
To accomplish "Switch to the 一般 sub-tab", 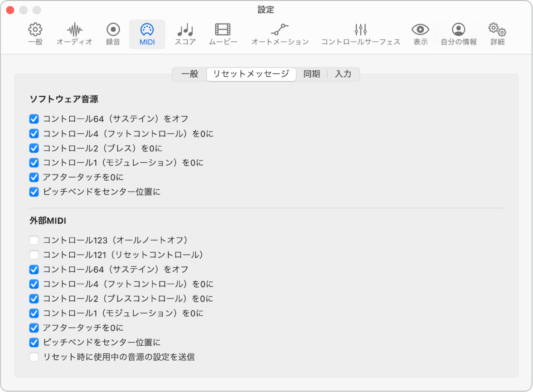I will (189, 74).
